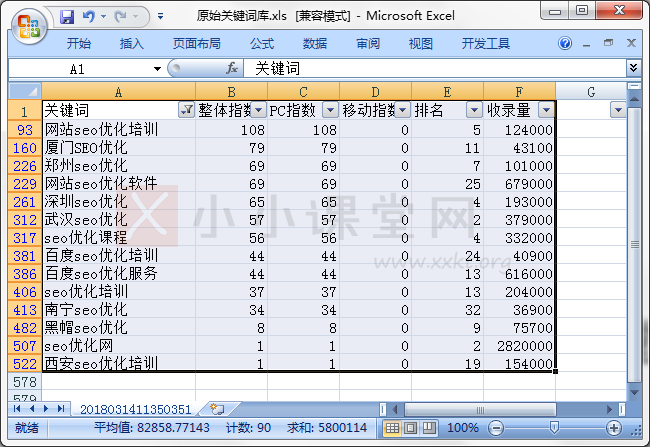650x447 pixels.
Task: Select row header 93
Action: tap(25, 130)
